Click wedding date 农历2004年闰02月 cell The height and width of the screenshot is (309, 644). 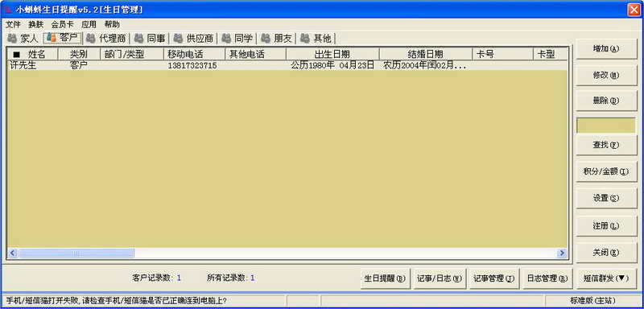point(425,65)
